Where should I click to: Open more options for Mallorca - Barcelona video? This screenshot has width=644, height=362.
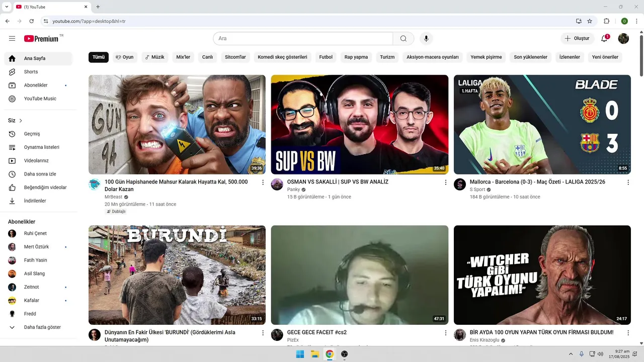coord(628,183)
